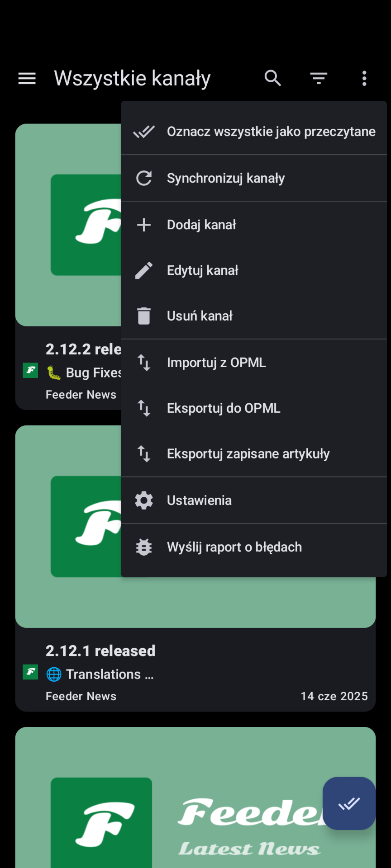
Task: Click the "Wszystkie kanały" screen title
Action: [x=132, y=79]
